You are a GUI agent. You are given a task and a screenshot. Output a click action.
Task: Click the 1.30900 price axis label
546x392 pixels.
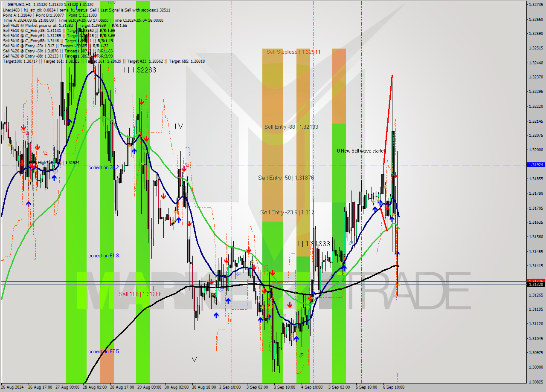click(x=535, y=367)
